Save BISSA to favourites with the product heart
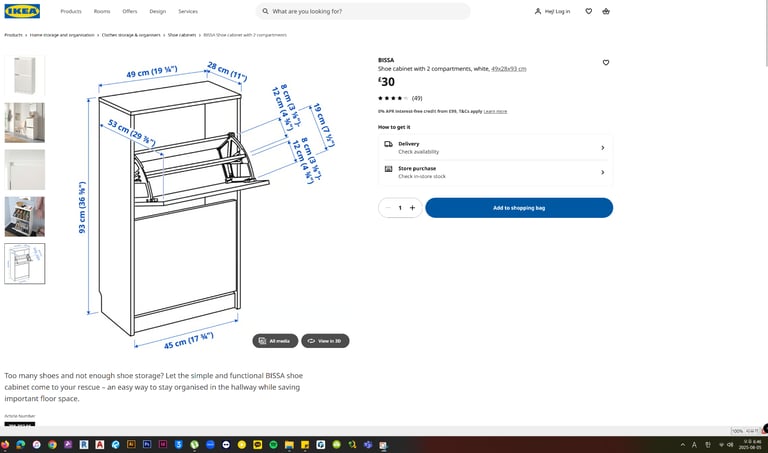 pos(606,63)
